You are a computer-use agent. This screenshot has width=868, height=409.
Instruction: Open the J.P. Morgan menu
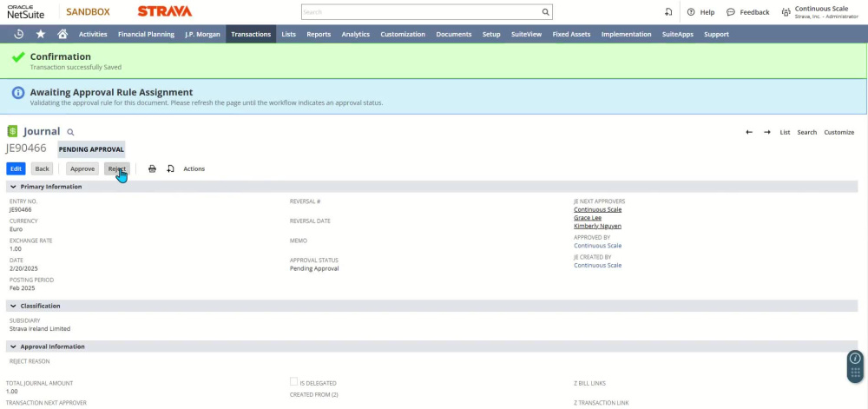pyautogui.click(x=202, y=34)
